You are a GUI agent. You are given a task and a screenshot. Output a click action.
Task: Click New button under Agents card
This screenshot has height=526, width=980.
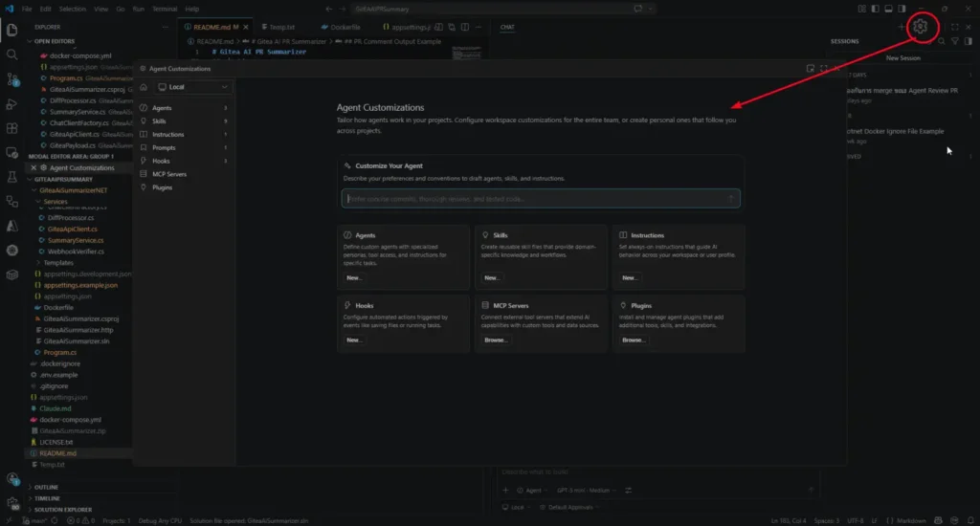[353, 277]
